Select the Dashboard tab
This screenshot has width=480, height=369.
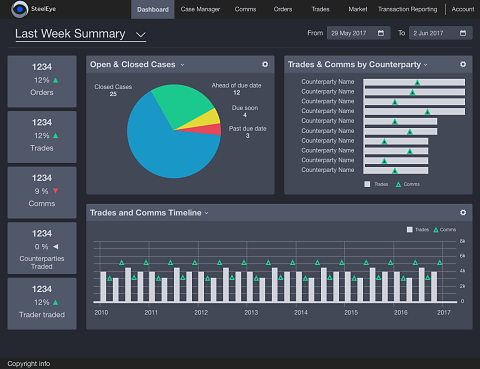[153, 9]
